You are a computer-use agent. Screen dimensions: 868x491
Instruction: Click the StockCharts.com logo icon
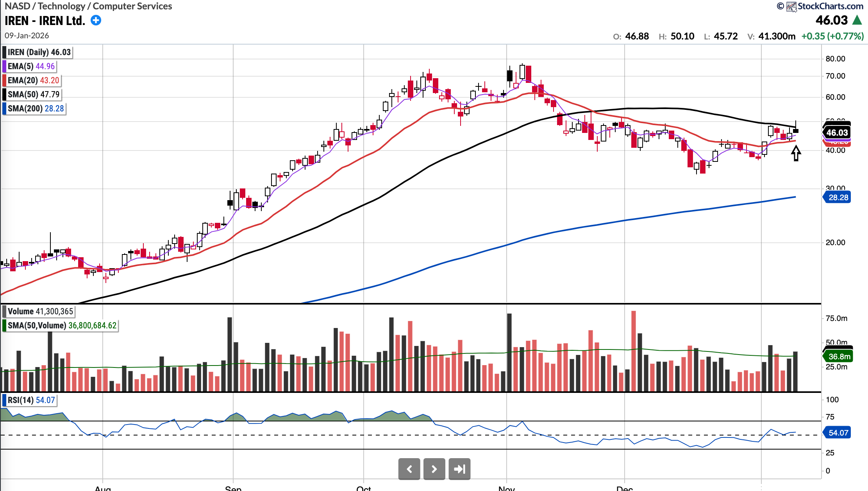point(791,7)
